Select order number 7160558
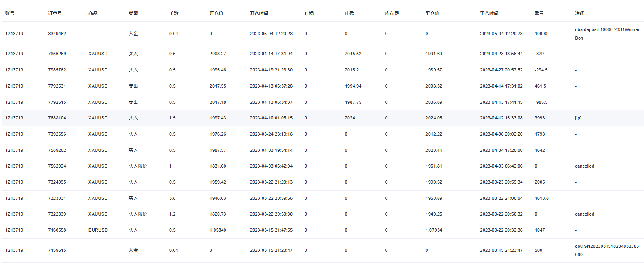This screenshot has height=264, width=644. point(57,230)
